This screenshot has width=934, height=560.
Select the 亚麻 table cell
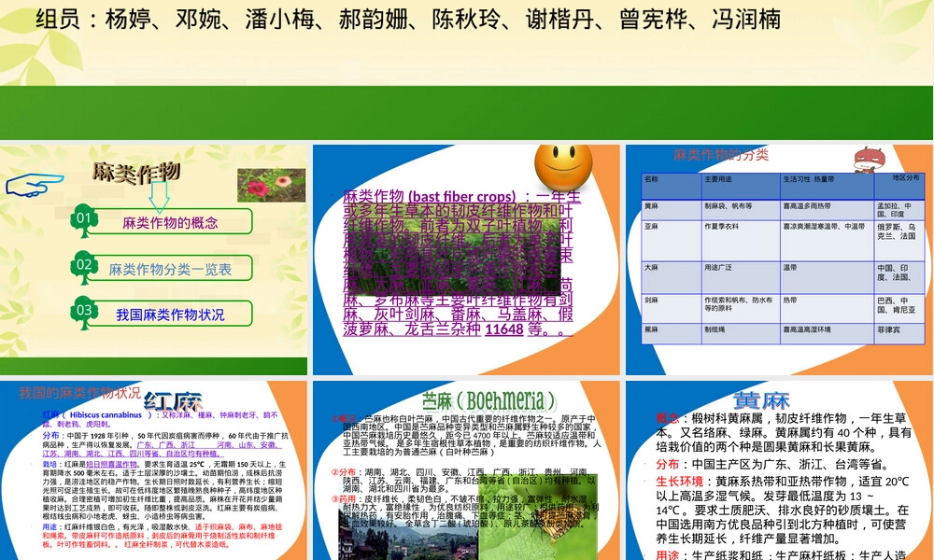672,241
